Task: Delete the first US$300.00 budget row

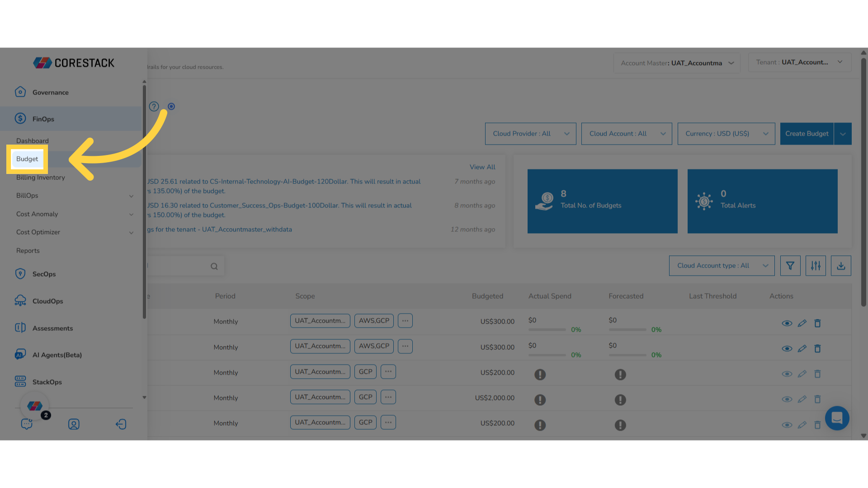Action: [x=817, y=323]
